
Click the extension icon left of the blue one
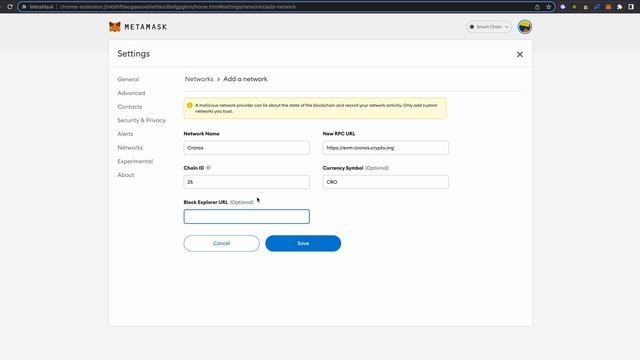pos(585,7)
